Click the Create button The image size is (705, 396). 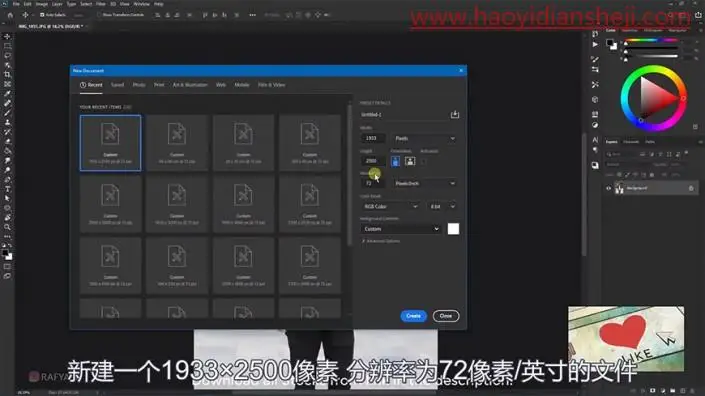(413, 316)
